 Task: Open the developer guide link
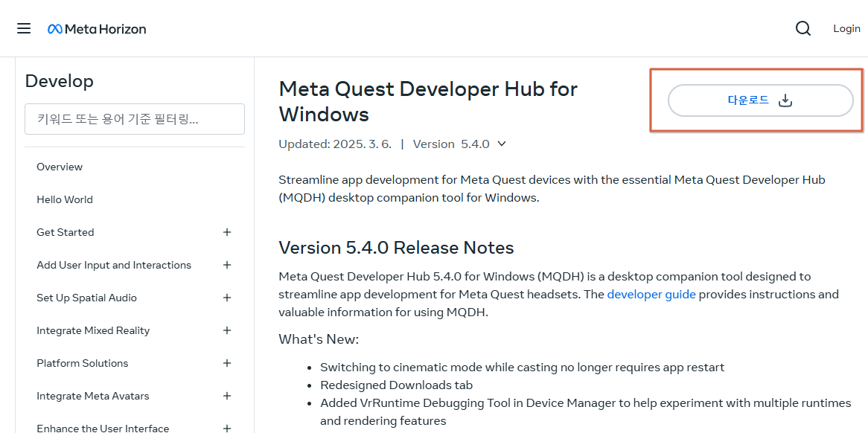(x=651, y=294)
